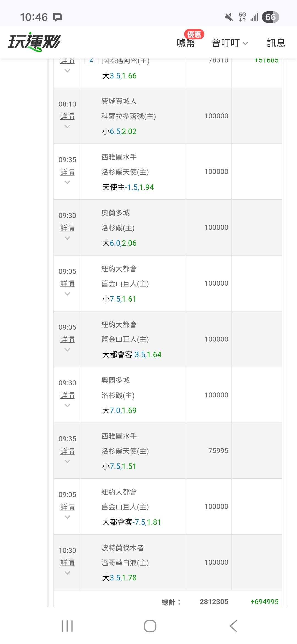The width and height of the screenshot is (297, 644).
Task: Open 詳情 for the 10:30 波特蘭伐木者 match
Action: tap(67, 563)
